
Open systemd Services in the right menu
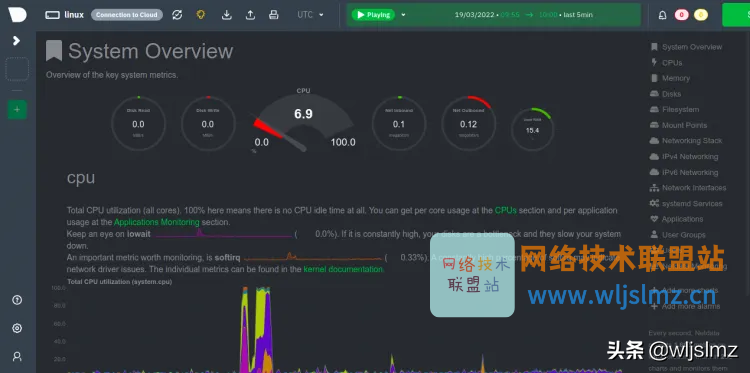pos(686,203)
